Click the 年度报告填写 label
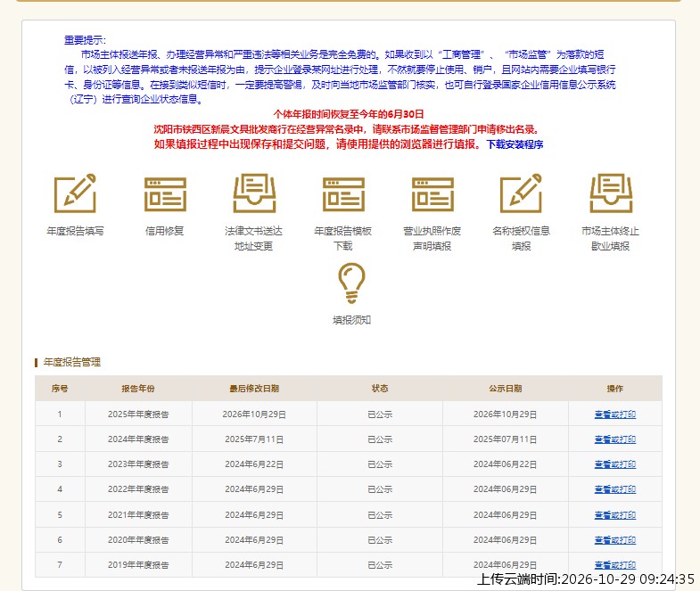 (75, 231)
